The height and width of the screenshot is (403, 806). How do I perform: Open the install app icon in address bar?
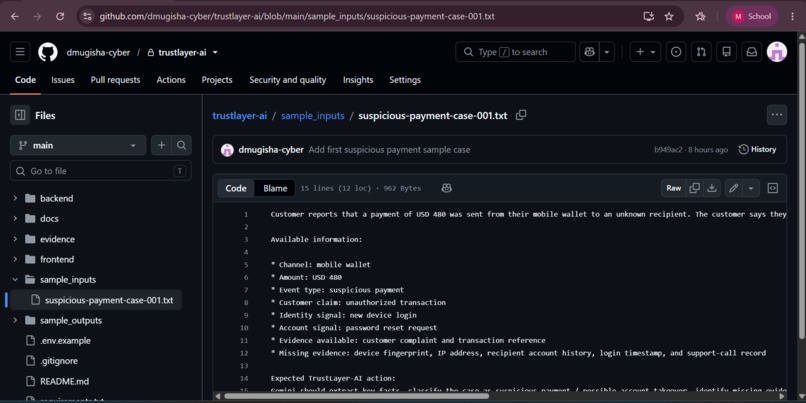click(x=649, y=16)
